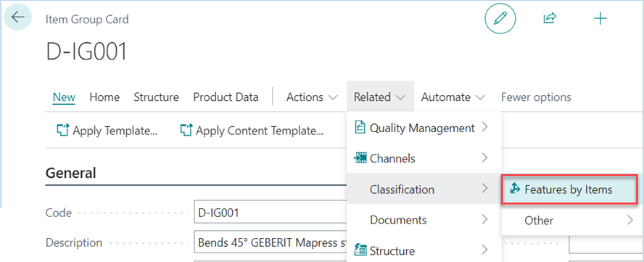Click the Item Group Card caption

(87, 19)
